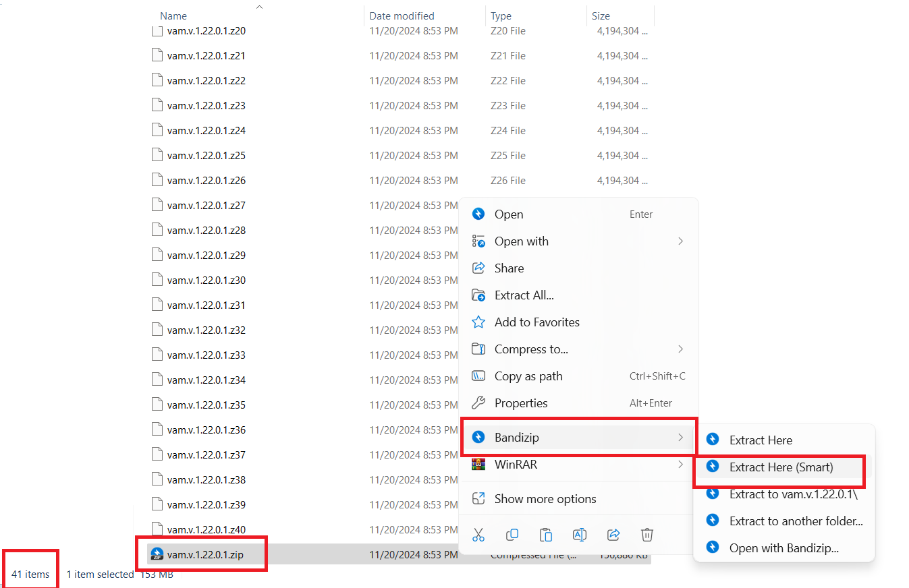Click the zip archive icon of vam.v.1.22.0.1.zip

157,555
